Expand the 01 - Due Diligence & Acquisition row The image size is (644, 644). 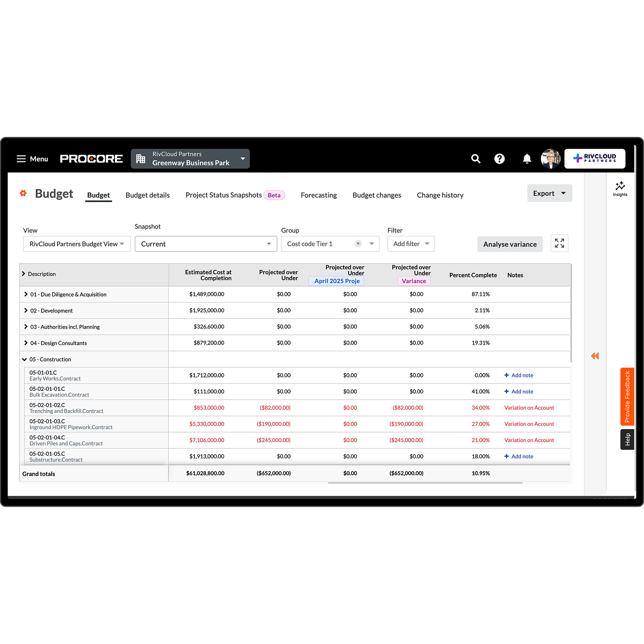pos(26,294)
